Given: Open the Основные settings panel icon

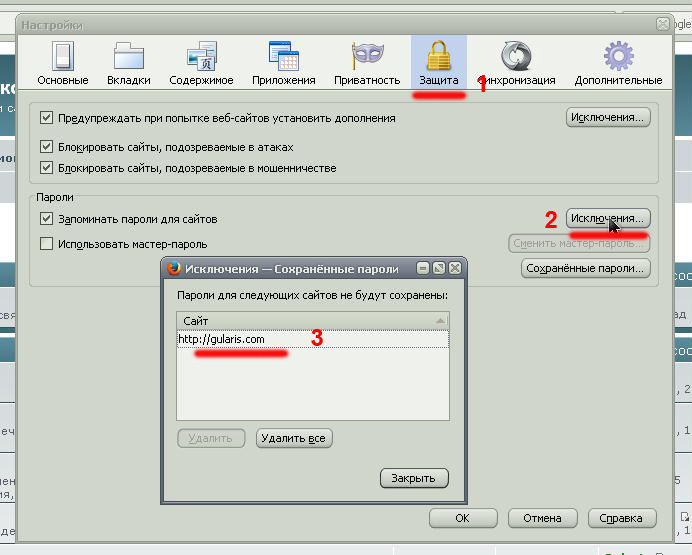Looking at the screenshot, I should pos(62,56).
